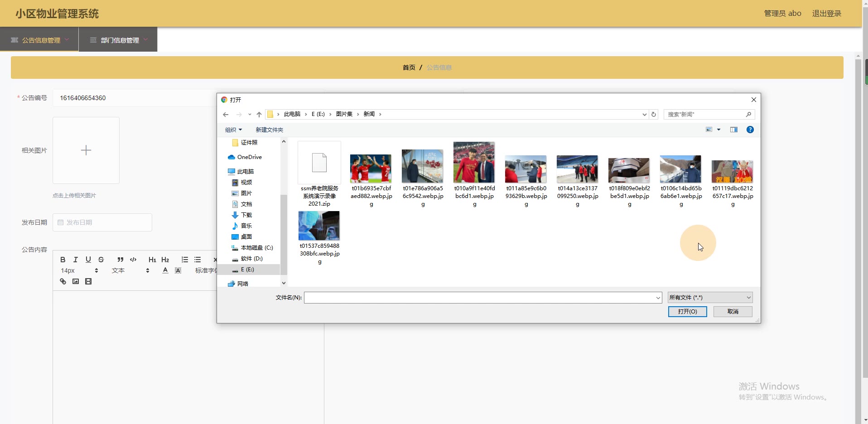Open the 所有文件 file type dropdown
The image size is (868, 424).
tap(709, 298)
